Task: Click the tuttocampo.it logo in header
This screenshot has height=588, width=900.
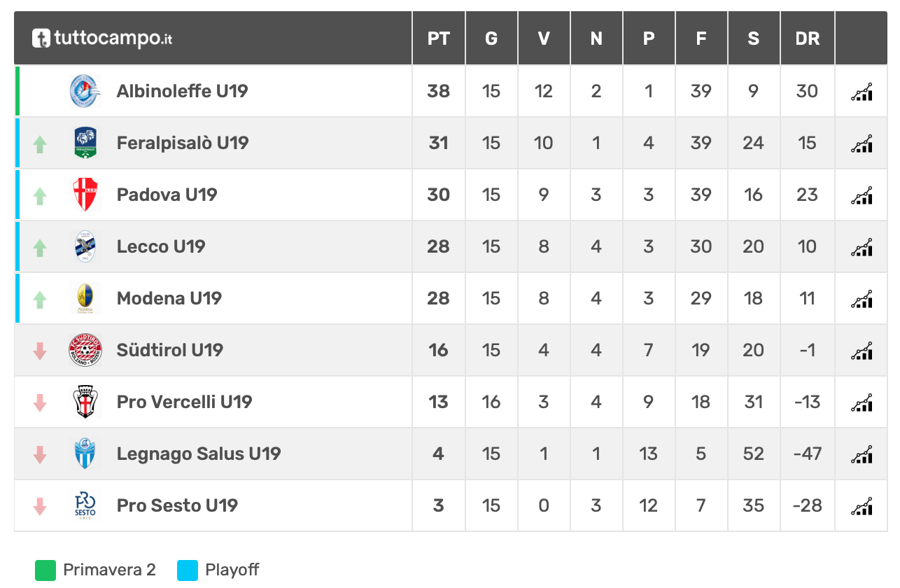Action: pyautogui.click(x=102, y=38)
